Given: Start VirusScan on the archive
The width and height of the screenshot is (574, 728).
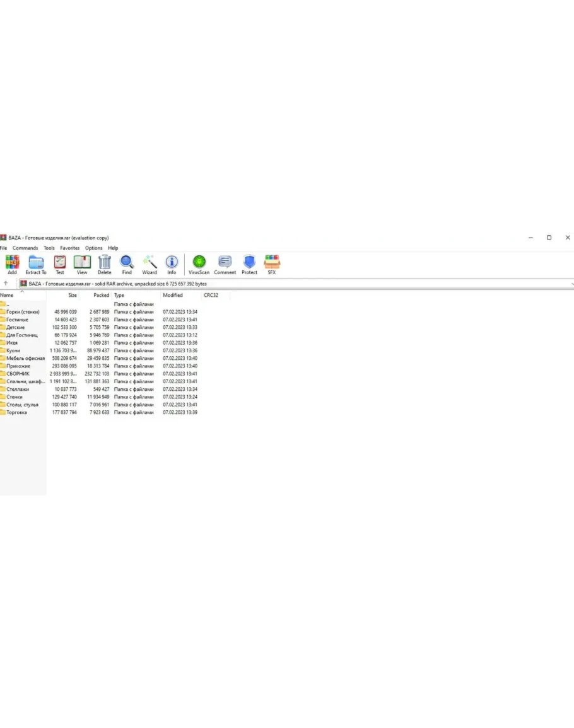Looking at the screenshot, I should point(199,263).
